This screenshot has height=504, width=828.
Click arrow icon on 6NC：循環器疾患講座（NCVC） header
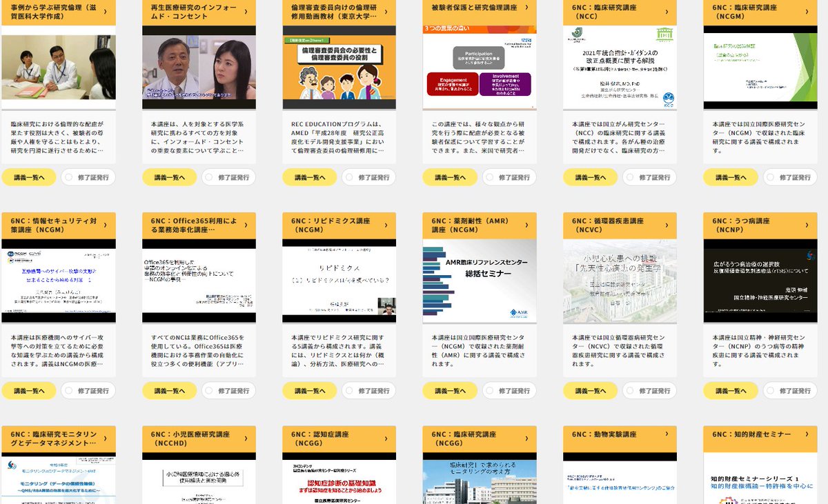point(666,225)
